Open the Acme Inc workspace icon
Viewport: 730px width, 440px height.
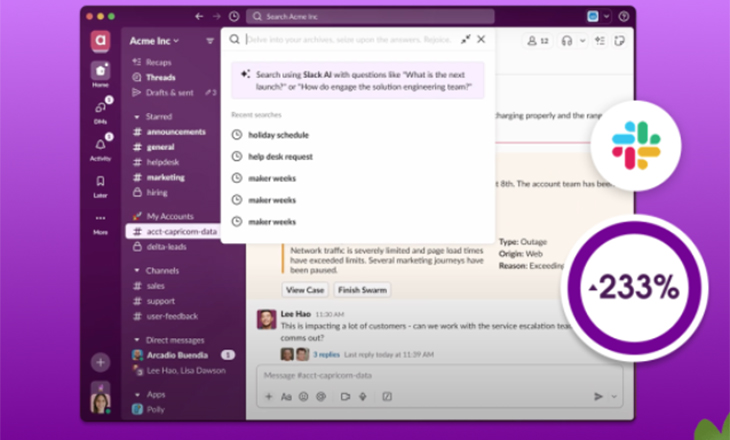click(100, 41)
